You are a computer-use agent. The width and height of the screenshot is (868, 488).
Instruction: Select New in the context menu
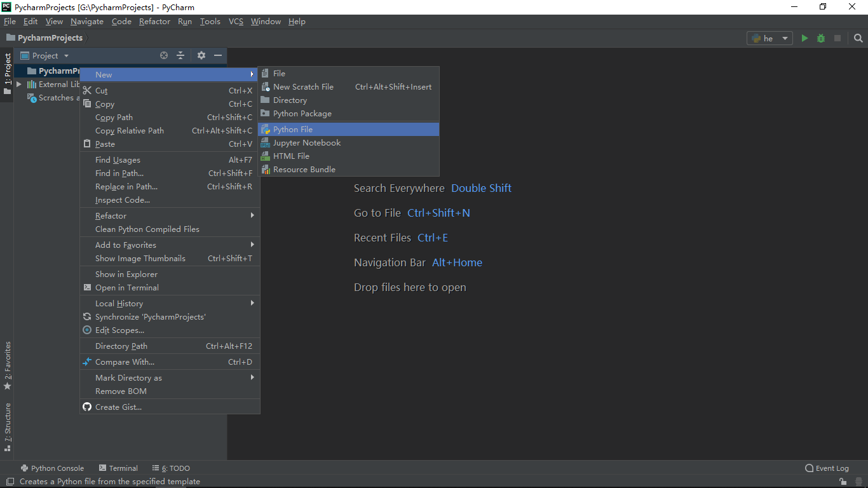[170, 74]
